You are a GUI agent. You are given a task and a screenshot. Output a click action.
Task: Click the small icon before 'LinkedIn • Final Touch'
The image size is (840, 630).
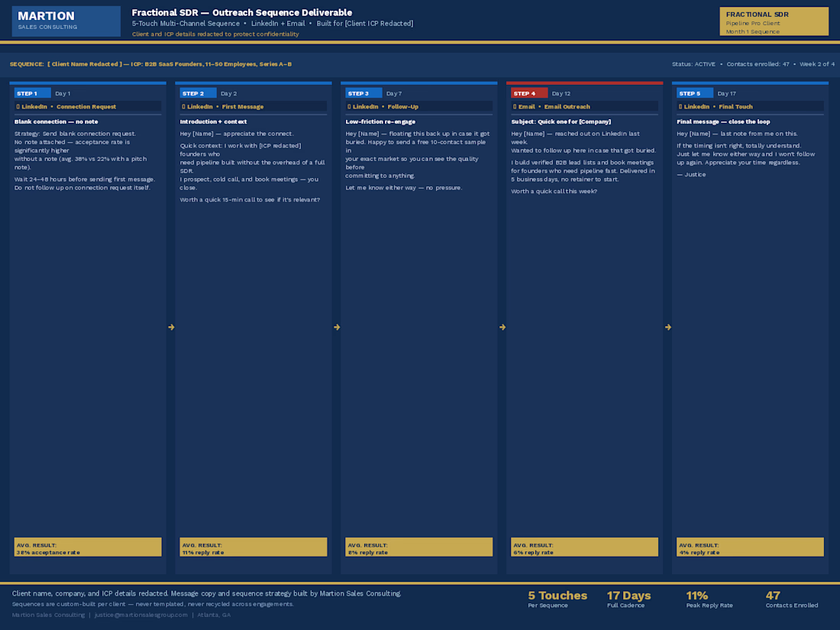point(680,107)
